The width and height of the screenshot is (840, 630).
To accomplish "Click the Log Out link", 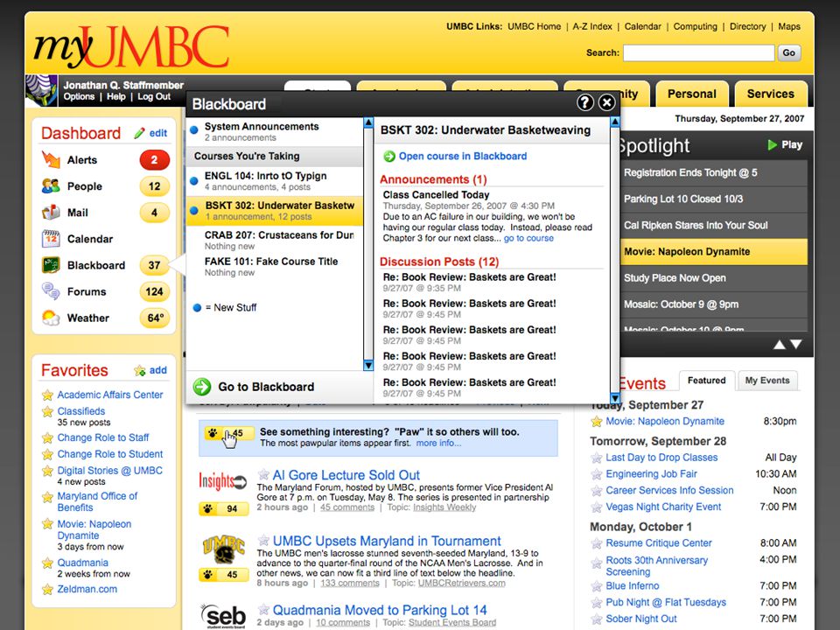I will tap(154, 96).
